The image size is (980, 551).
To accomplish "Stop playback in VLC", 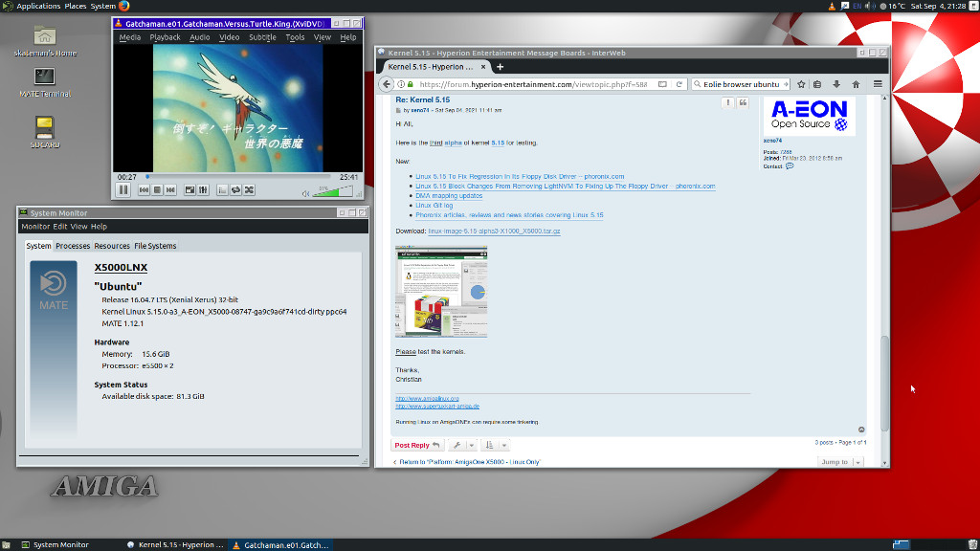I will click(158, 190).
